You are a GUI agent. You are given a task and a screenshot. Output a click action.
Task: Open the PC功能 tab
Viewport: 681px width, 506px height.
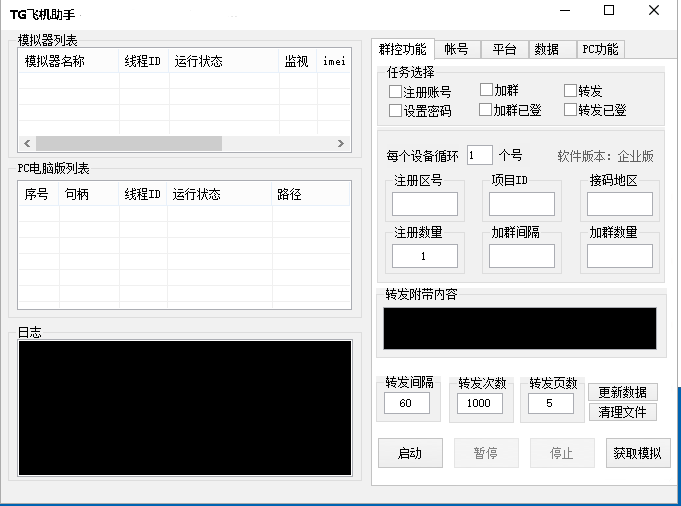[600, 49]
